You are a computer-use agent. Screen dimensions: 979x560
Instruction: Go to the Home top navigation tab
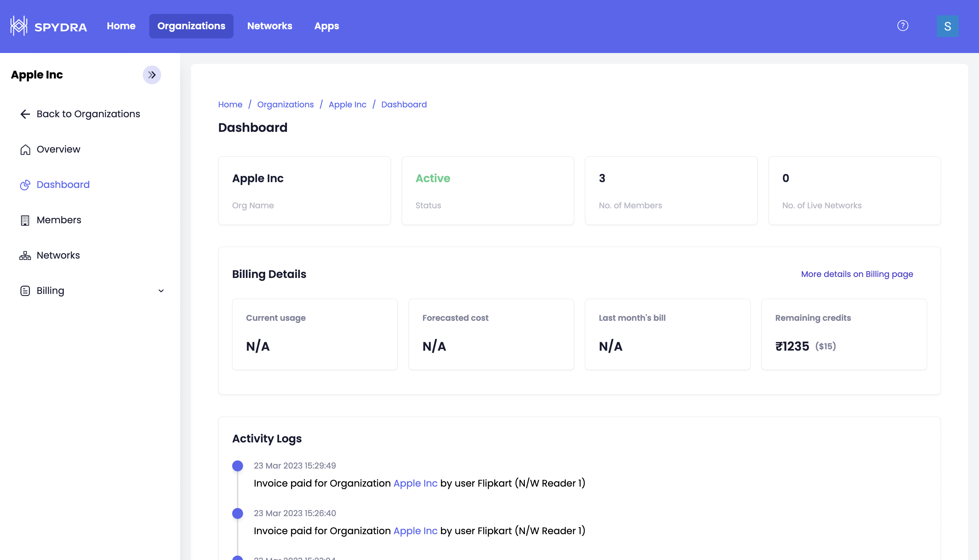(121, 26)
